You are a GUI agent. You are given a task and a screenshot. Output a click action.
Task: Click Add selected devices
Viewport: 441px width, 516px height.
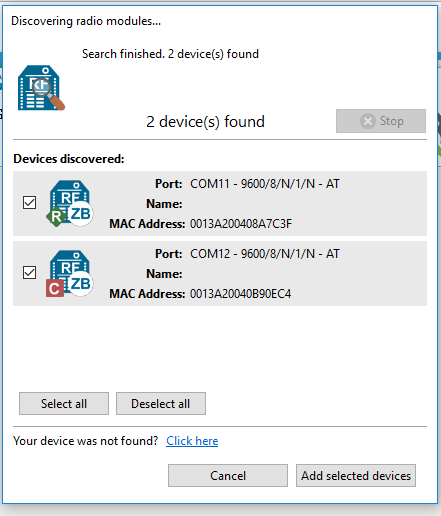coord(356,475)
